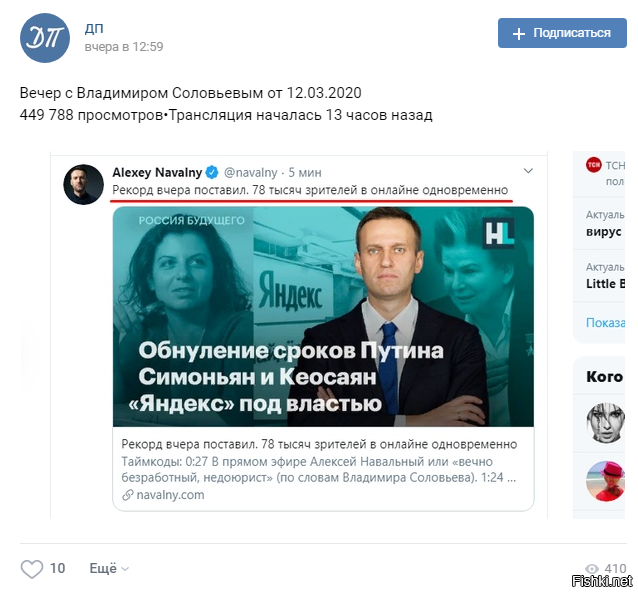
Task: Subscribe using the Подписаться button
Action: tap(562, 33)
